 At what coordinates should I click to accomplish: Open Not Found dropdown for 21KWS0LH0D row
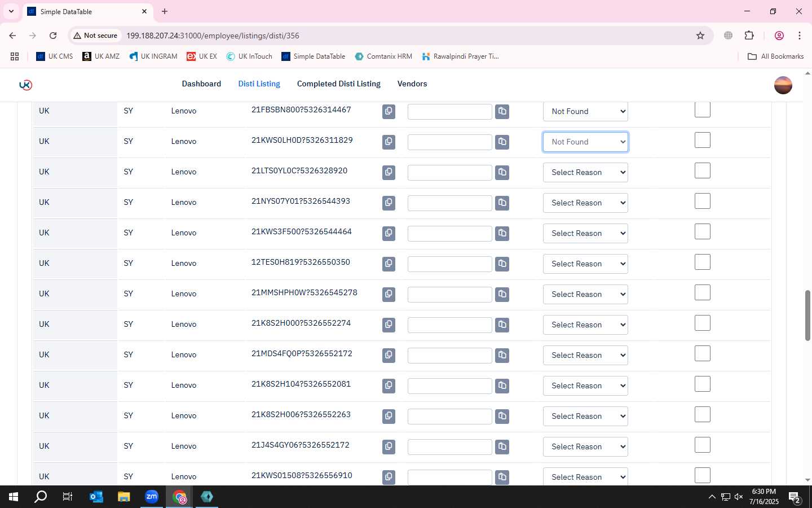585,142
